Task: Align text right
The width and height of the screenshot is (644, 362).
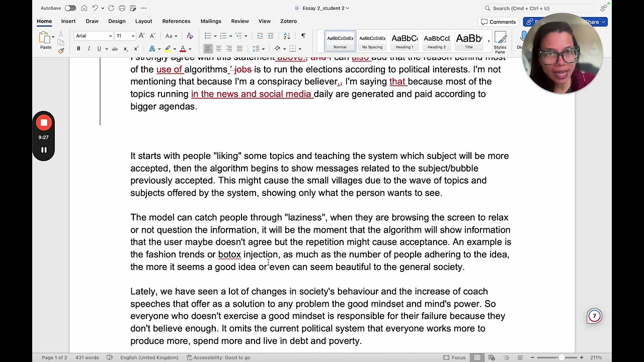Action: pos(229,49)
